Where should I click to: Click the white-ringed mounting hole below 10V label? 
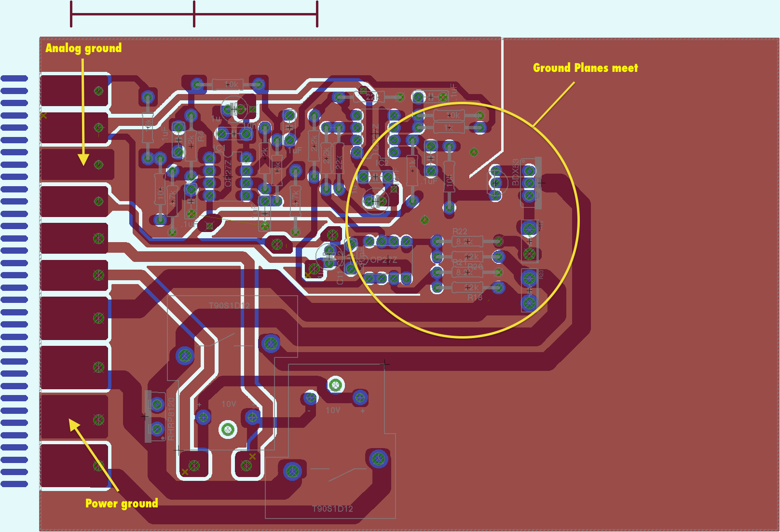click(228, 429)
